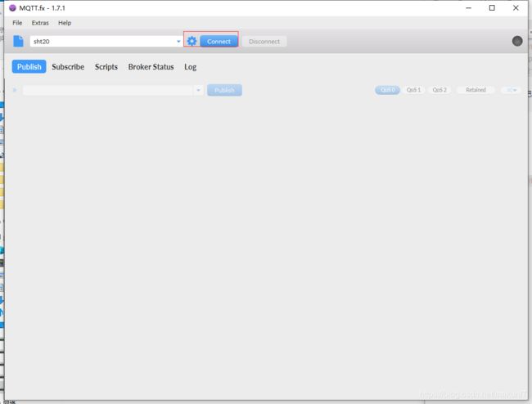Click the small arrow left of topic field
Viewport: 532px width, 404px height.
(15, 90)
